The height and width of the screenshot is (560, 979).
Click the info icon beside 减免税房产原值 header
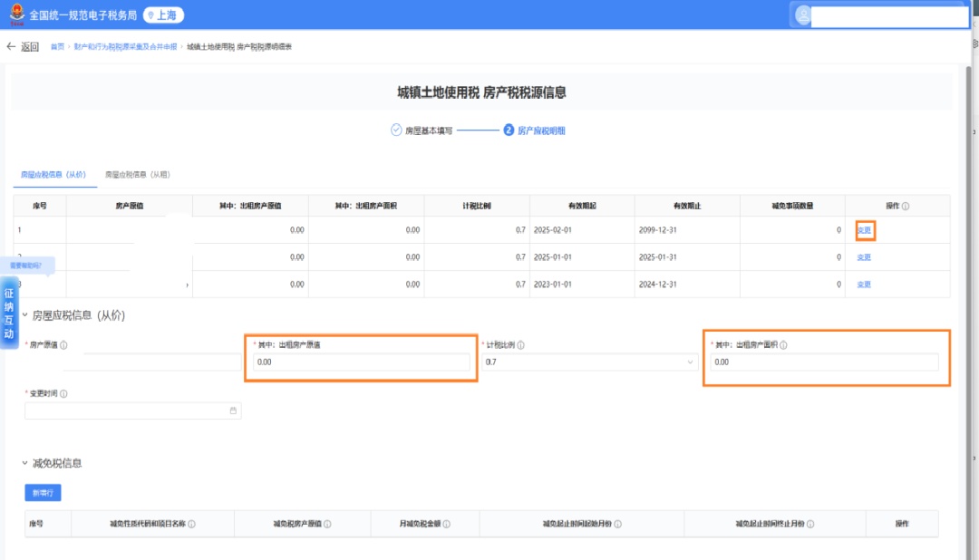(x=327, y=524)
